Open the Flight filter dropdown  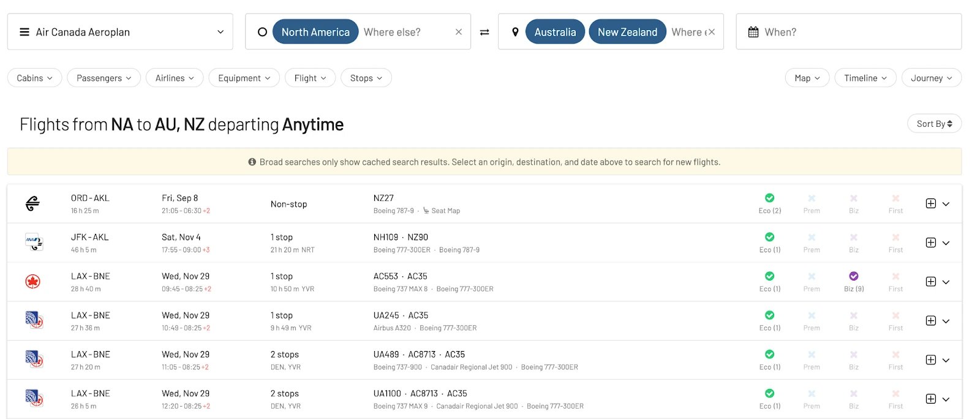(x=310, y=78)
